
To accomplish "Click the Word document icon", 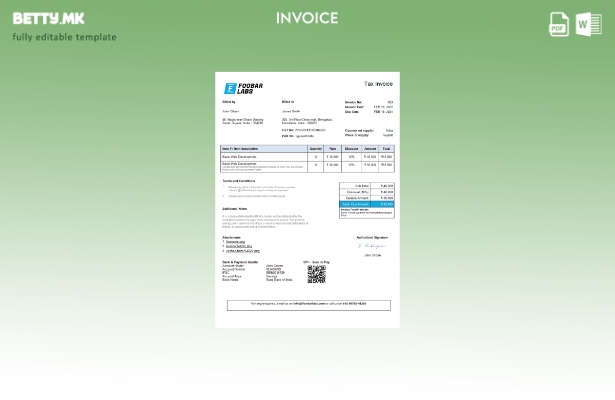I will coord(589,24).
